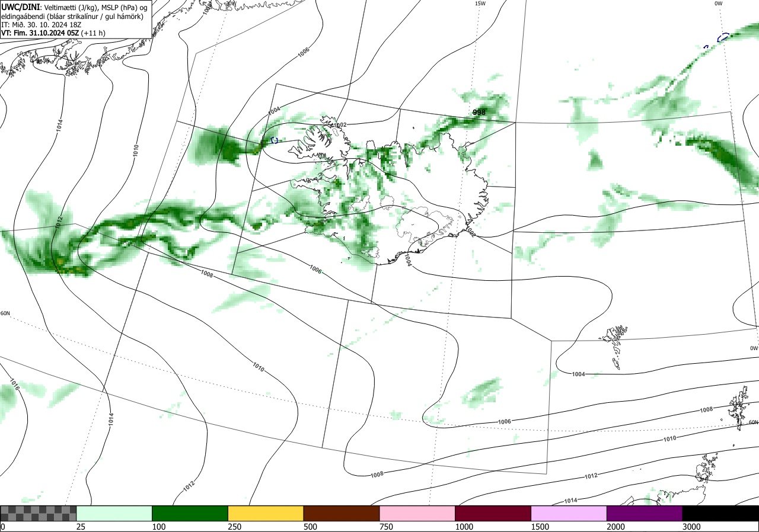Screen dimensions: 759x532
Task: Click the '30W' longitude label
Action: point(231,4)
